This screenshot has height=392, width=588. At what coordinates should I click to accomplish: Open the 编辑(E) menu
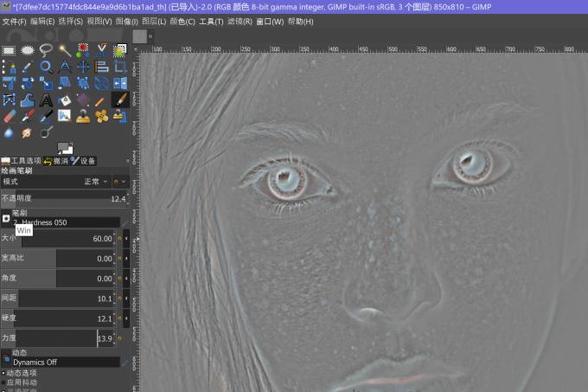pyautogui.click(x=42, y=22)
